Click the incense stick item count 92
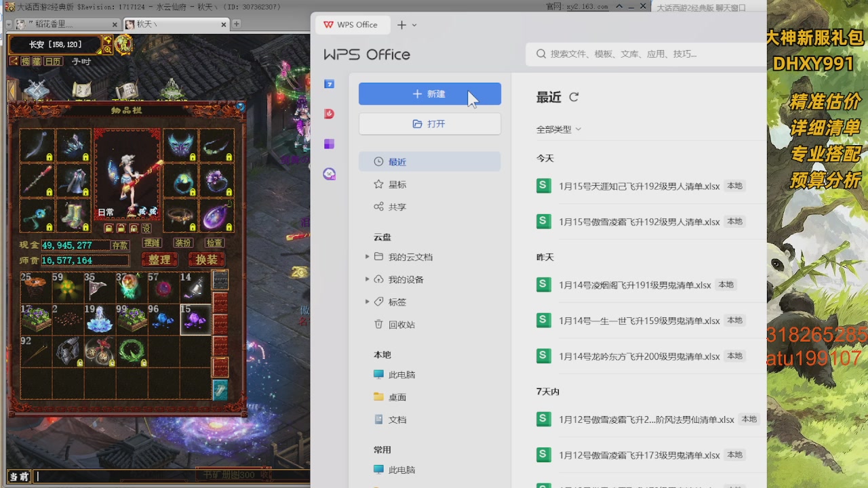 pyautogui.click(x=36, y=351)
